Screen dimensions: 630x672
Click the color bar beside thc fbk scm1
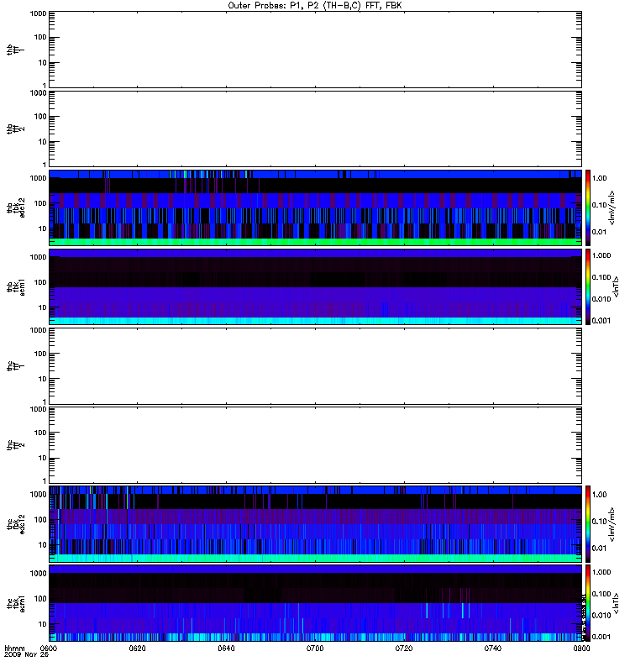coord(588,603)
